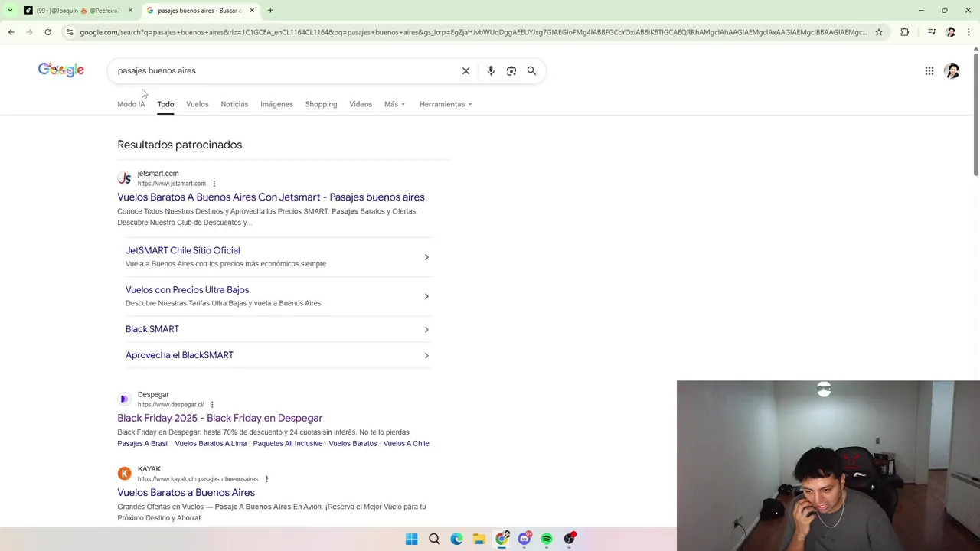Open Aprovecha el BlackSMART sitelink
This screenshot has width=980, height=551.
(179, 355)
